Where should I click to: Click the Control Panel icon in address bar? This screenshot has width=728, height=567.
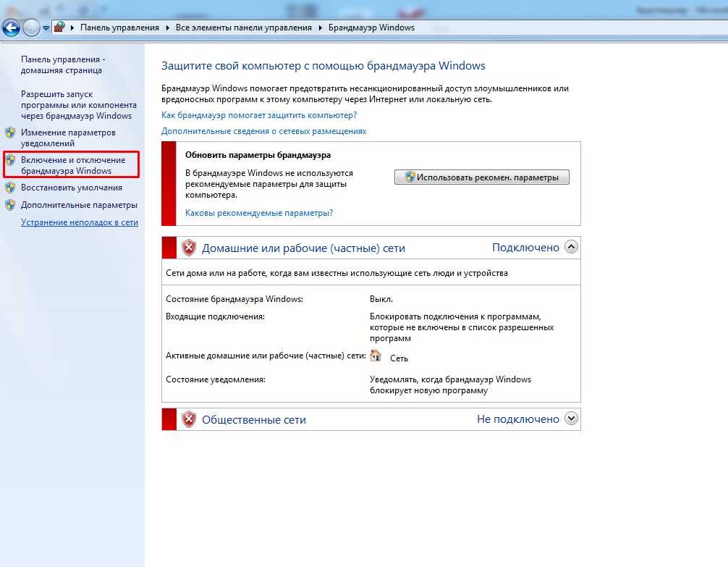[x=59, y=27]
